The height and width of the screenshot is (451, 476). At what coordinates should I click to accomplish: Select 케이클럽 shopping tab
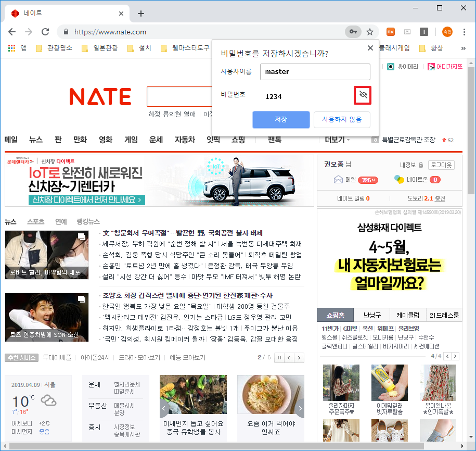408,315
